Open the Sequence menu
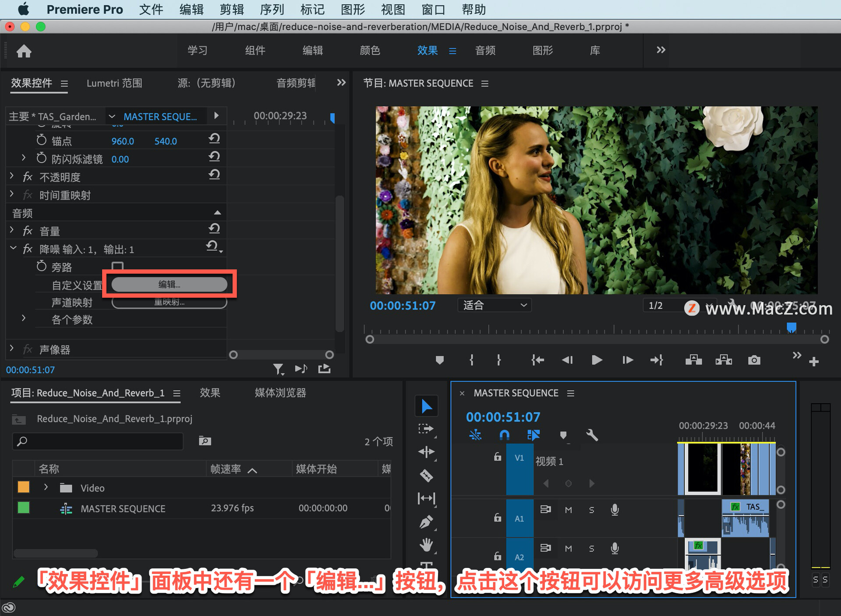Image resolution: width=841 pixels, height=616 pixels. (272, 9)
